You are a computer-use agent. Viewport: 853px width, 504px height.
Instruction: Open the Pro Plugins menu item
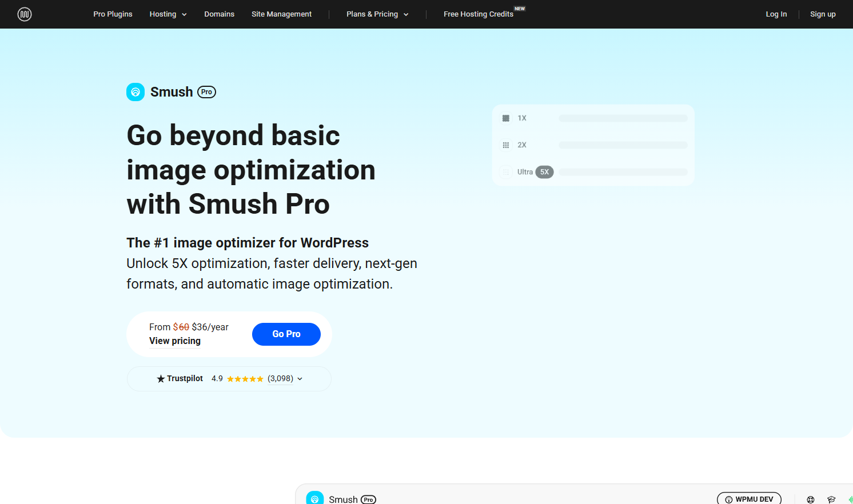[113, 14]
